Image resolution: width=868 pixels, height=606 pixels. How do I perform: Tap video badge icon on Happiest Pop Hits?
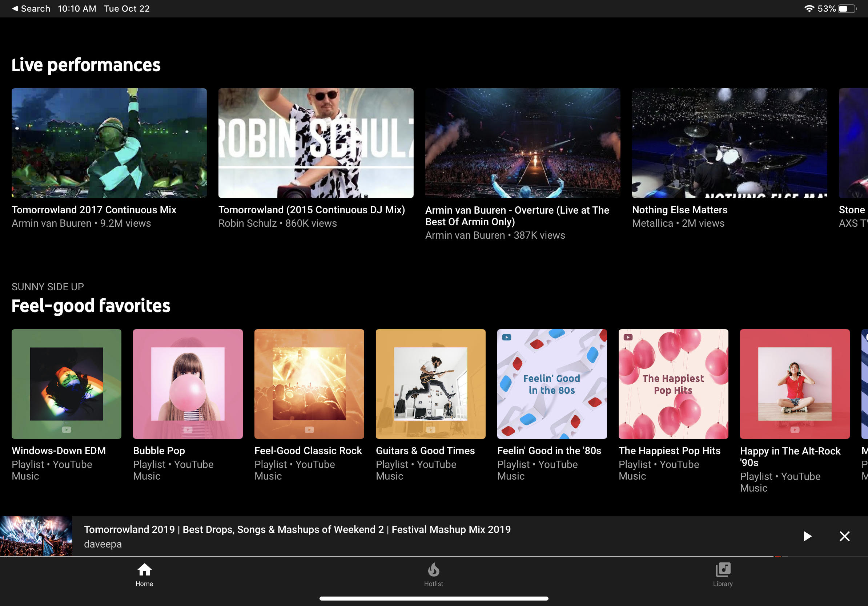[628, 338]
